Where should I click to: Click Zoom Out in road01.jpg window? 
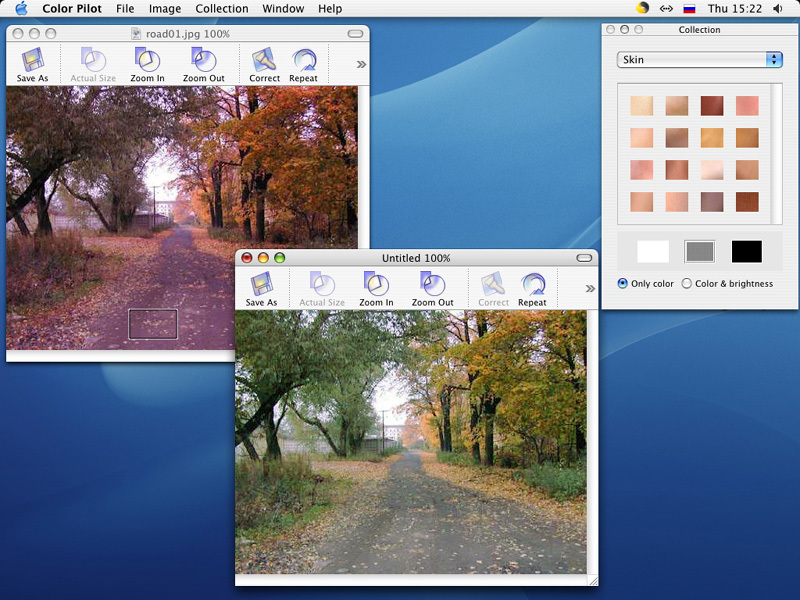(204, 65)
